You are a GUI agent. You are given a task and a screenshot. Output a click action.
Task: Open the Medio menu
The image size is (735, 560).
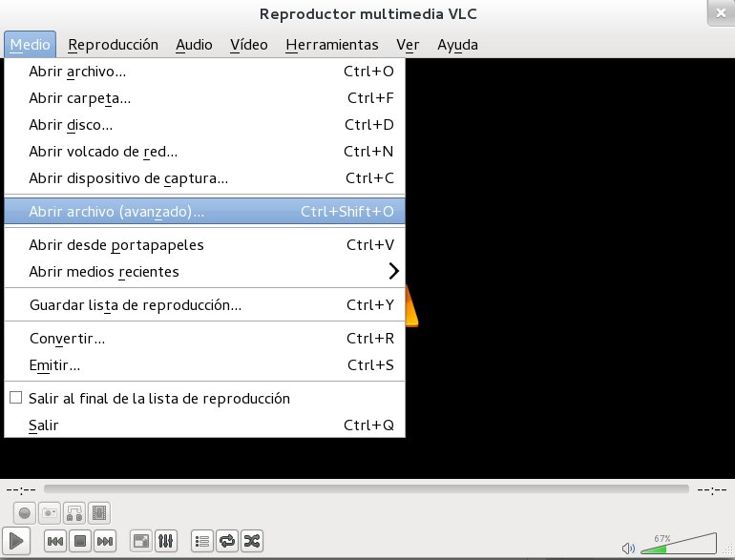(30, 45)
